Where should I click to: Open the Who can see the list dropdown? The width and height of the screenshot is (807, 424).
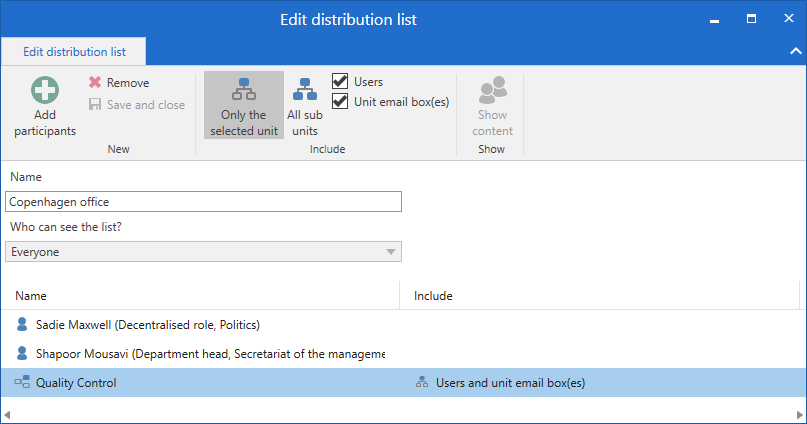203,252
